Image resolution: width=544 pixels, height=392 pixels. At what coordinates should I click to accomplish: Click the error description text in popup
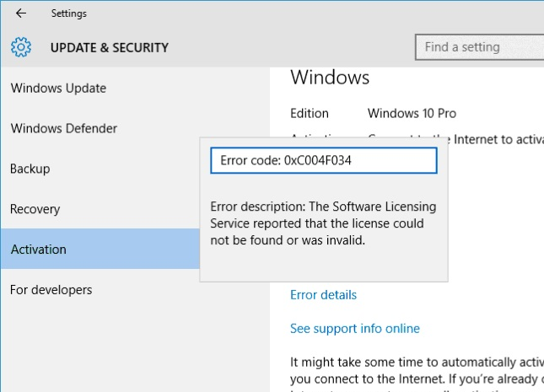[321, 224]
